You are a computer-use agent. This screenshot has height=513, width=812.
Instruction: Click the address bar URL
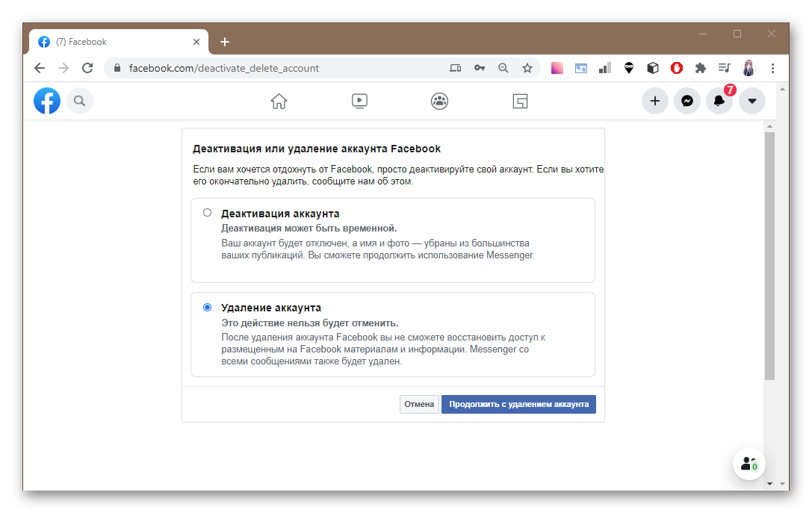tap(223, 69)
